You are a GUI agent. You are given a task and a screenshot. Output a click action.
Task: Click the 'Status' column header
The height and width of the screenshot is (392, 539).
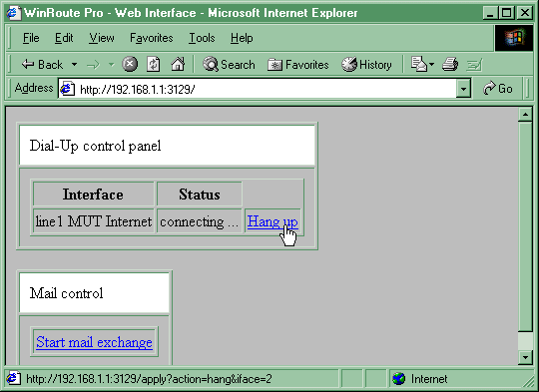pyautogui.click(x=200, y=195)
